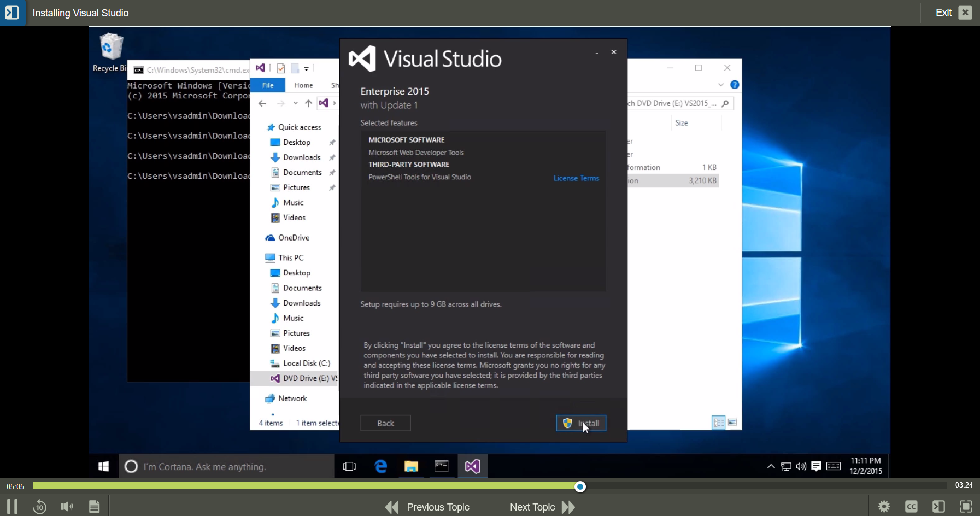Click the Install button in Visual Studio setup
The width and height of the screenshot is (980, 516).
click(x=581, y=423)
